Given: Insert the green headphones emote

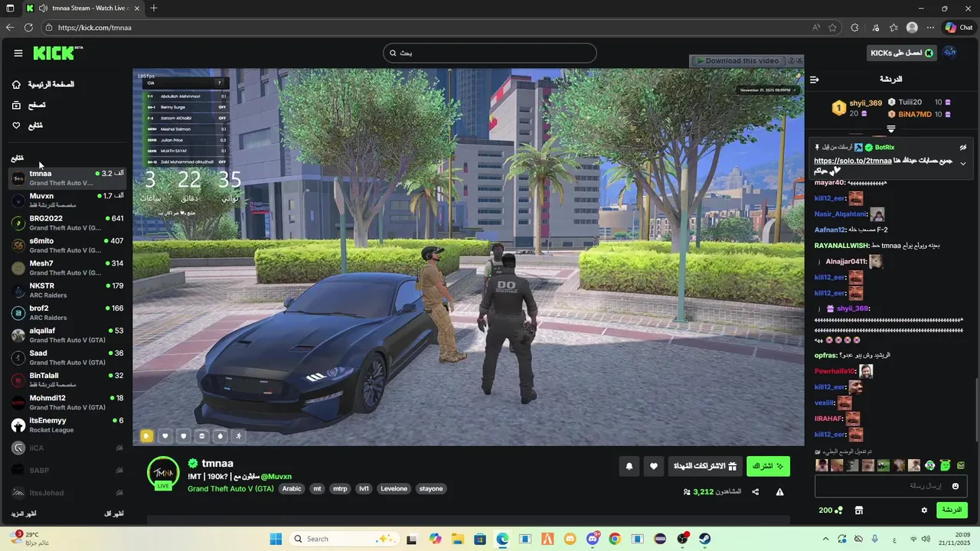Looking at the screenshot, I should coord(929,465).
